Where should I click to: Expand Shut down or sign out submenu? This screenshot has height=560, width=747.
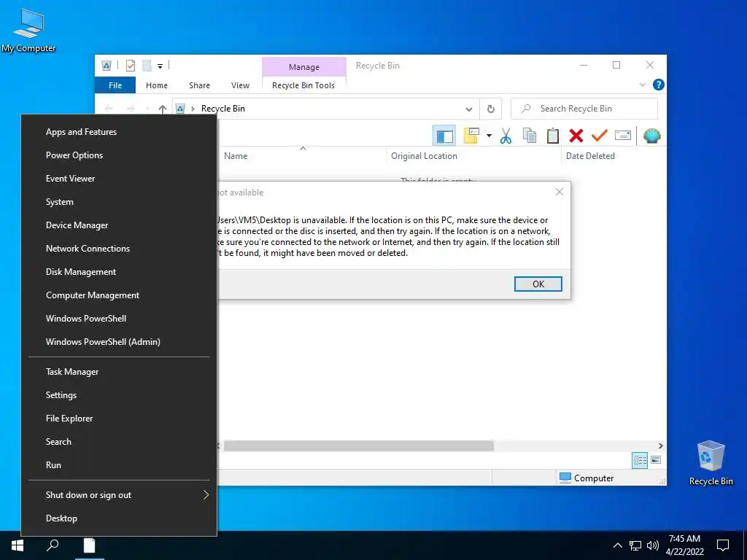pyautogui.click(x=119, y=495)
